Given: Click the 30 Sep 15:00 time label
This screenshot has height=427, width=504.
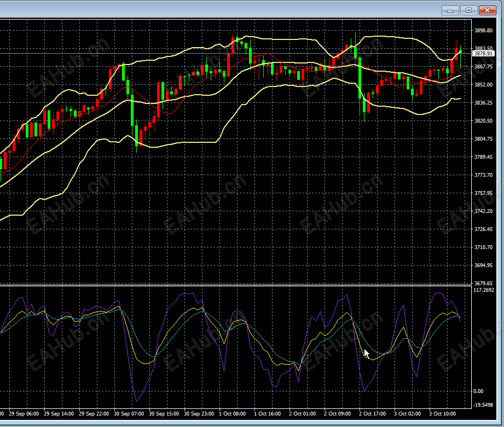Looking at the screenshot, I should [164, 414].
